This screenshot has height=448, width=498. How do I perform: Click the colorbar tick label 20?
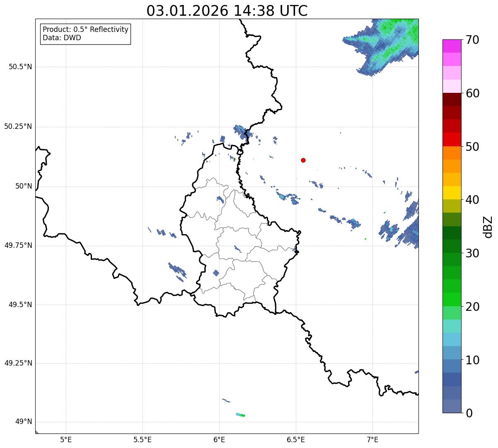[472, 307]
